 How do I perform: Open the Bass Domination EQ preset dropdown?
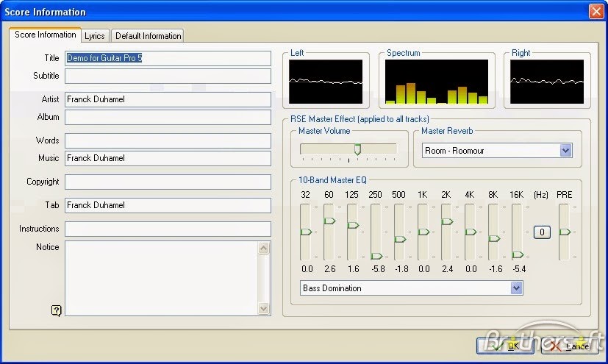click(x=517, y=288)
